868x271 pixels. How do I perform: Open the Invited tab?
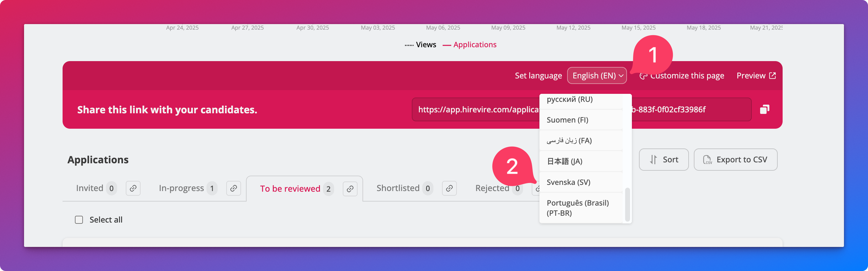point(90,188)
